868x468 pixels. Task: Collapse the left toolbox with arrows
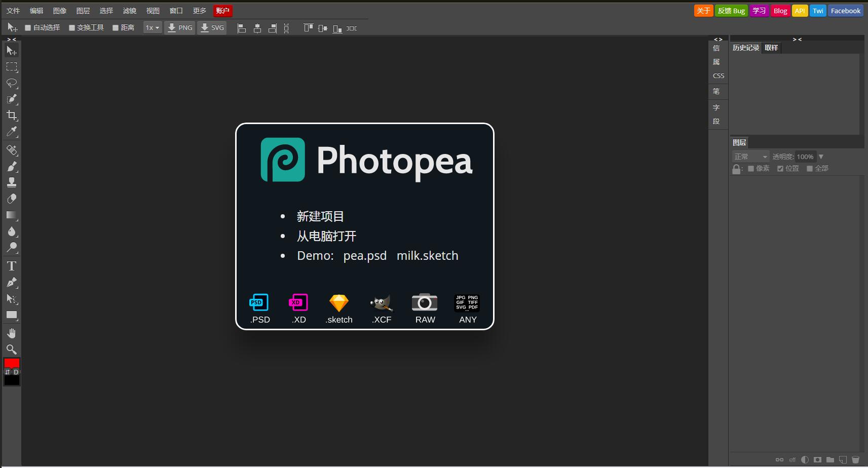pyautogui.click(x=11, y=39)
